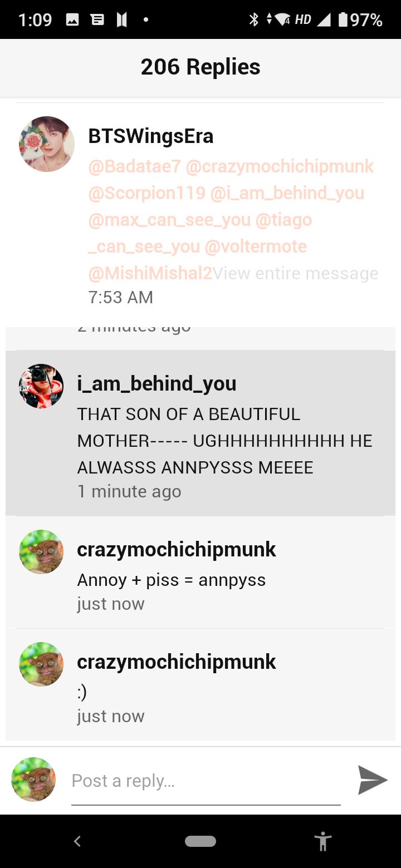
Task: Tap the Android back arrow
Action: click(77, 841)
